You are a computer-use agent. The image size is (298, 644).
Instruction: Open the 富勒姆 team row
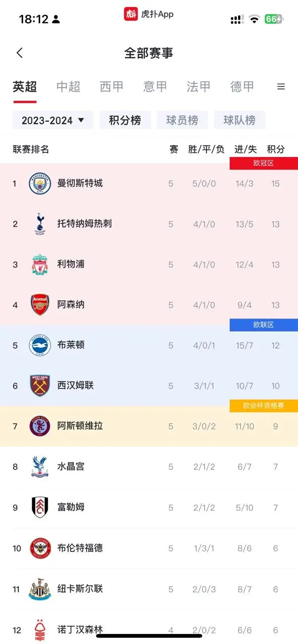(x=149, y=508)
